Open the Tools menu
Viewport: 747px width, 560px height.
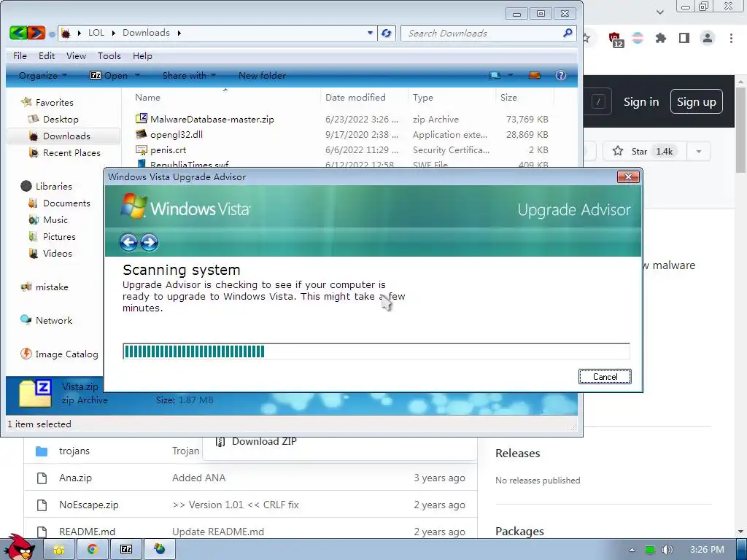click(109, 55)
